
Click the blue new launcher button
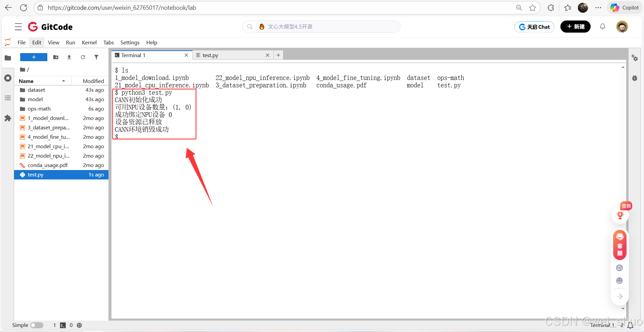pyautogui.click(x=34, y=57)
